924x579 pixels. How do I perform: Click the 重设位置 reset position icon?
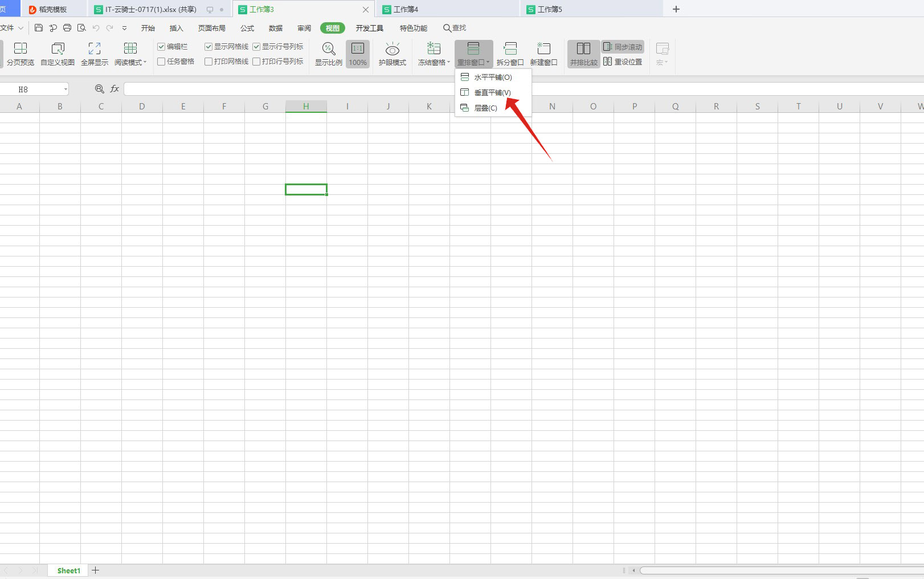[x=623, y=62]
